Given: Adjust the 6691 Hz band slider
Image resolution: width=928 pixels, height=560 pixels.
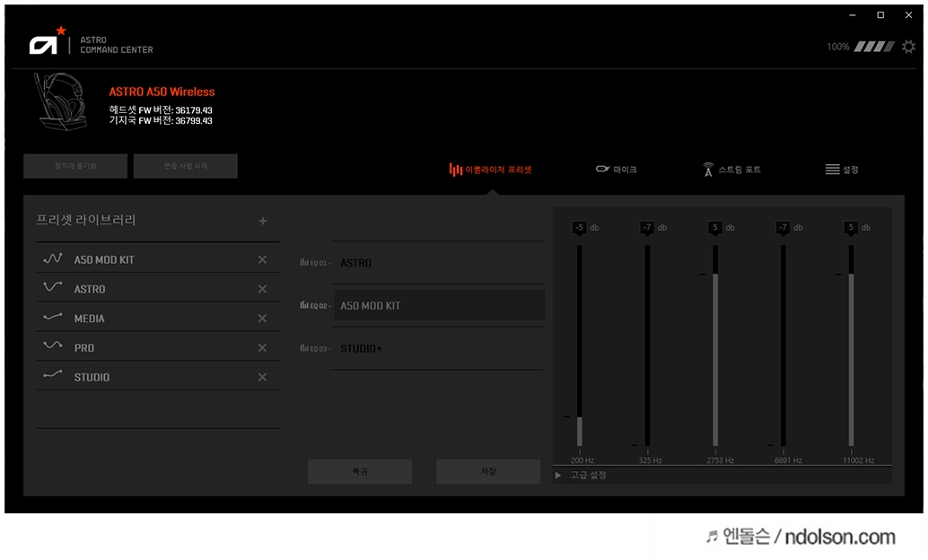Looking at the screenshot, I should pos(783,346).
